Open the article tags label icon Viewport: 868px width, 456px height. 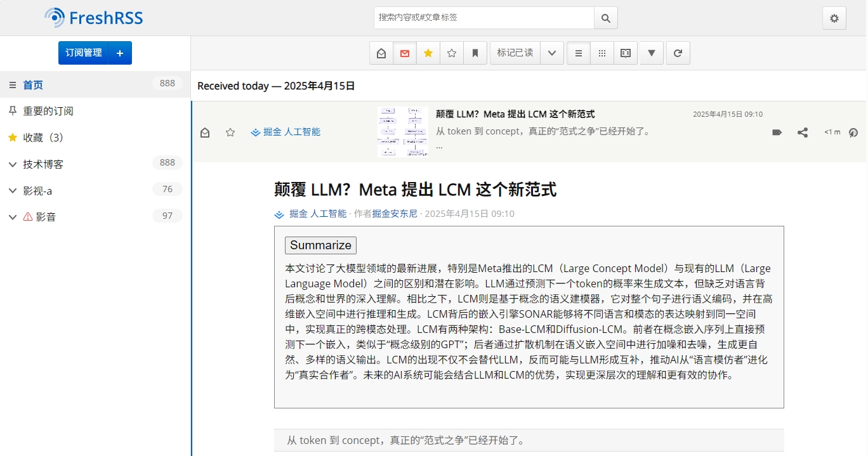(x=777, y=132)
